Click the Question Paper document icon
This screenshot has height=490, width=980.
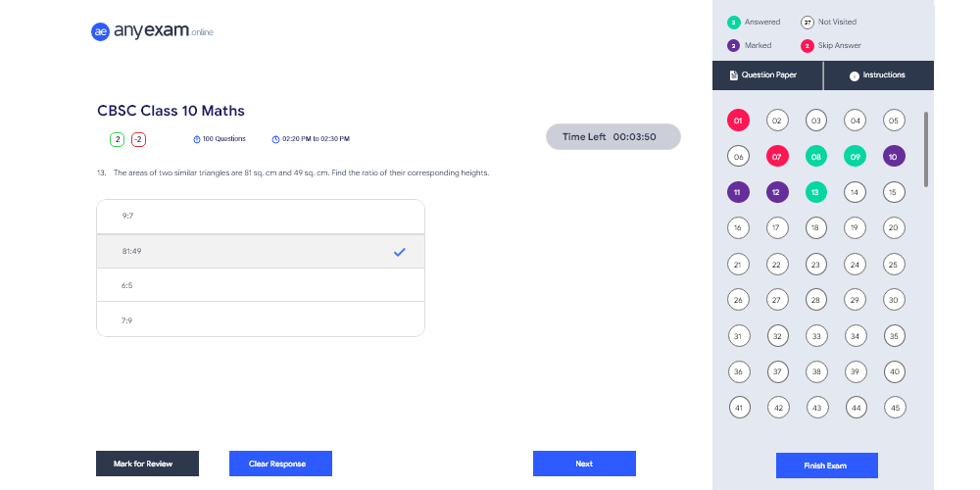pos(733,75)
